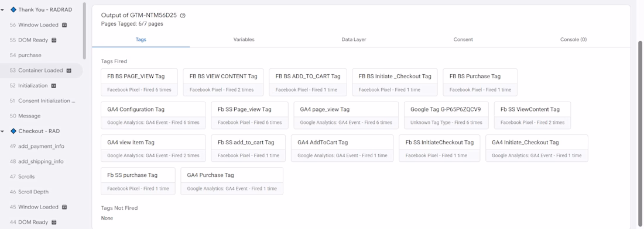Click the badge icon next to 52 Initialization
The height and width of the screenshot is (229, 644).
point(53,86)
